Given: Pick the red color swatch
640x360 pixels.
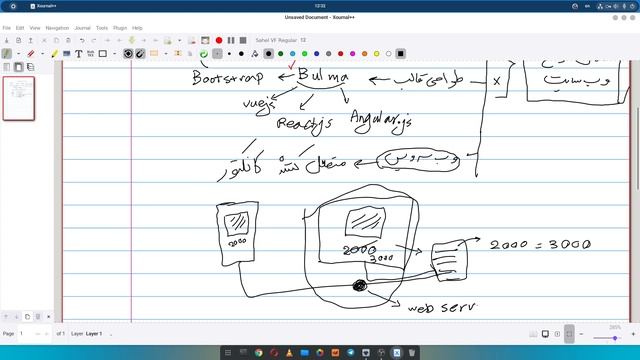Looking at the screenshot, I should point(340,53).
